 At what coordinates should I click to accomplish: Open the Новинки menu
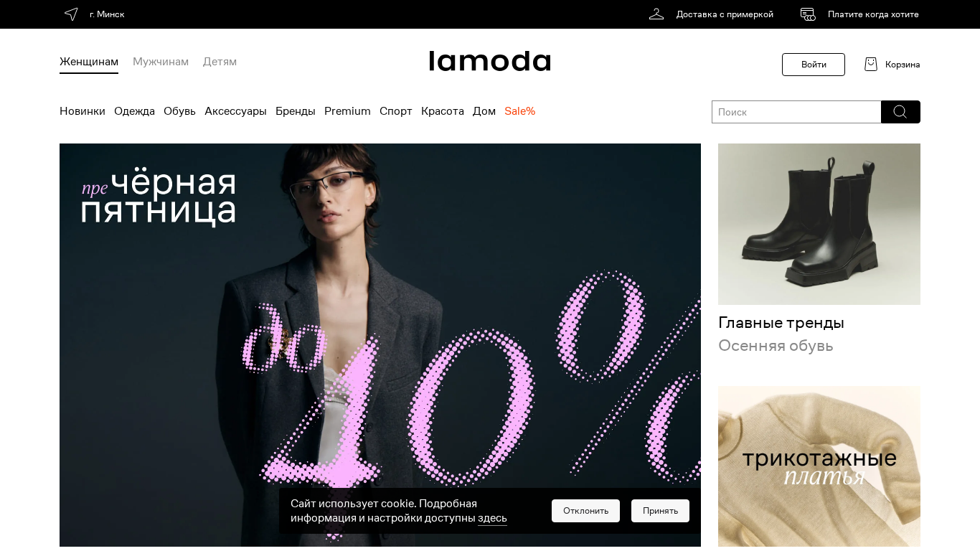tap(83, 111)
